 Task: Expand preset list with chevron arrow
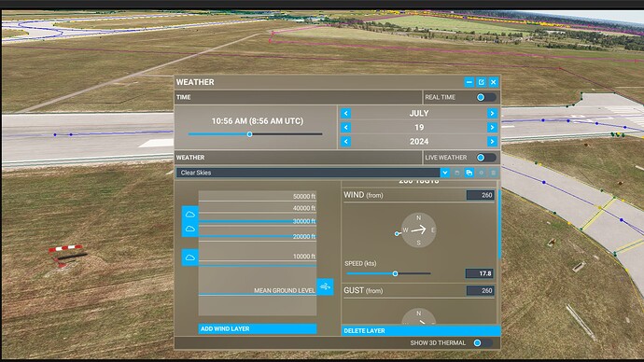[x=445, y=173]
